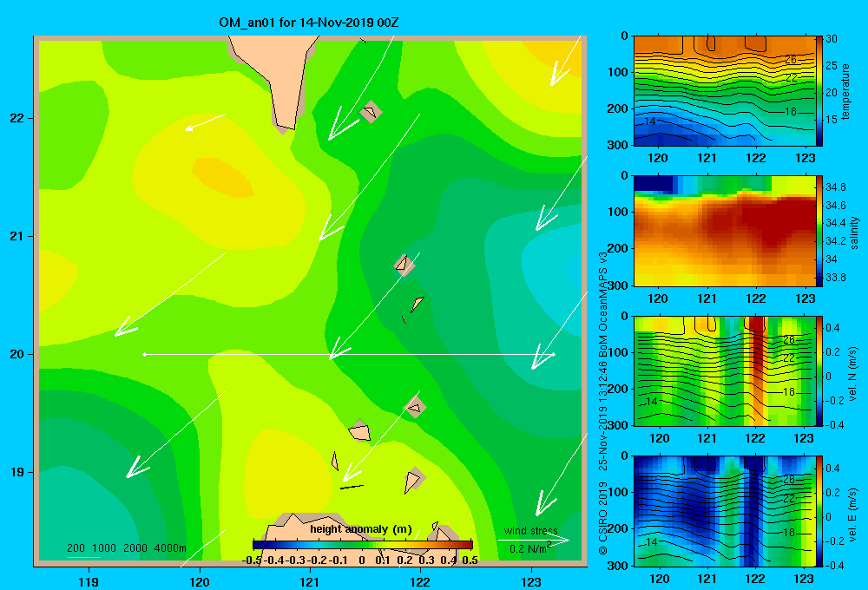Click the wind stress reference arrow
Viewport: 868px width, 590px height.
click(534, 541)
